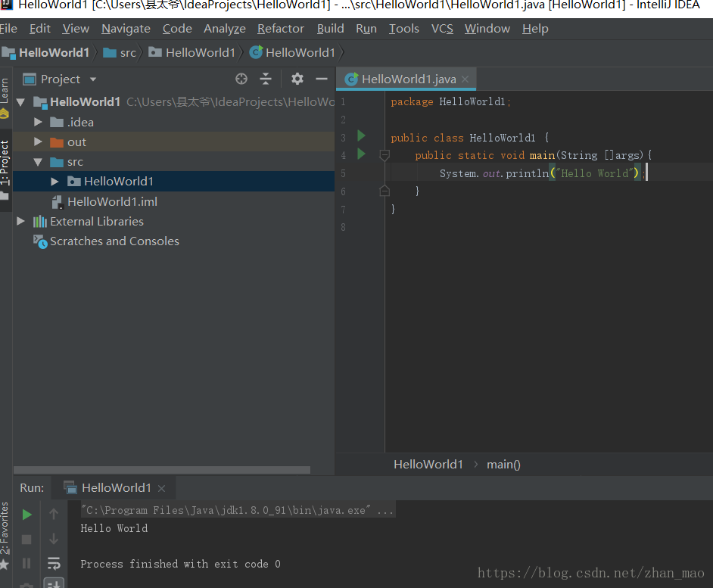713x588 pixels.
Task: Collapse main method fold marker on line 4
Action: click(385, 156)
